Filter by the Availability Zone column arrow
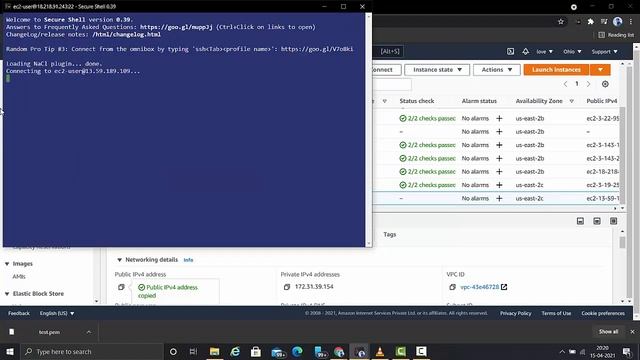This screenshot has height=360, width=640. pos(571,101)
